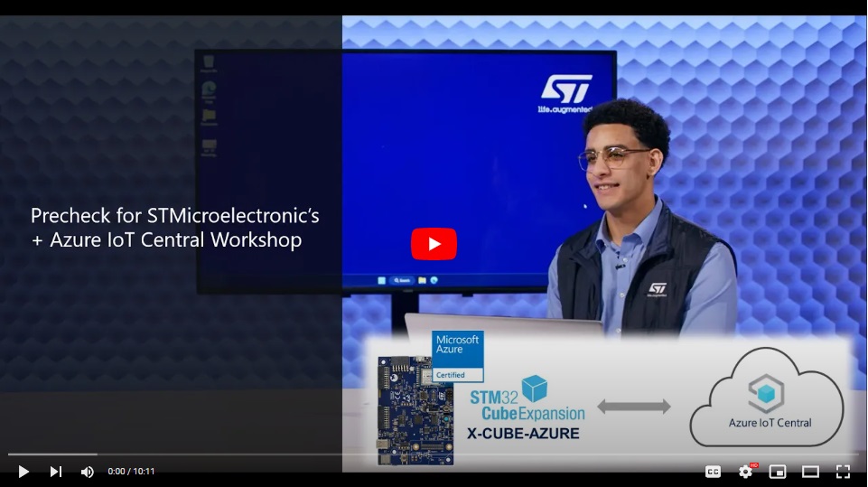Screen dimensions: 868x487
Task: Click the 0:00 / 10:11 time display
Action: pos(131,472)
